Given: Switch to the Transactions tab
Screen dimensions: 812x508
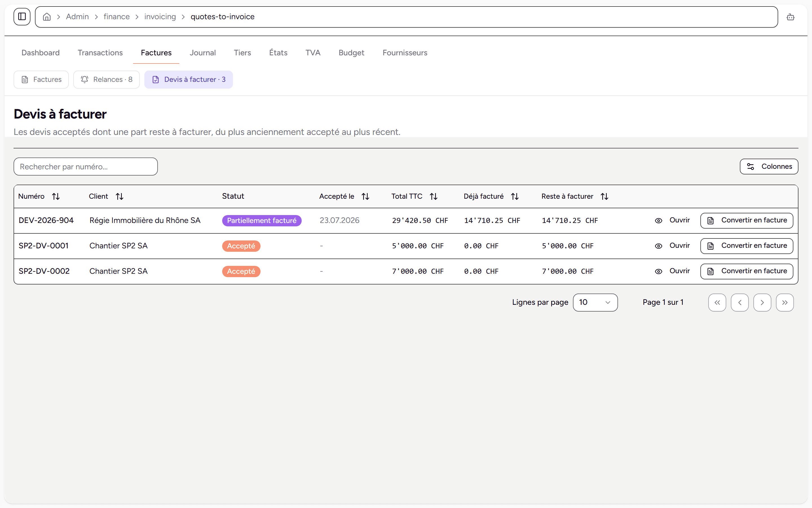Looking at the screenshot, I should (100, 53).
